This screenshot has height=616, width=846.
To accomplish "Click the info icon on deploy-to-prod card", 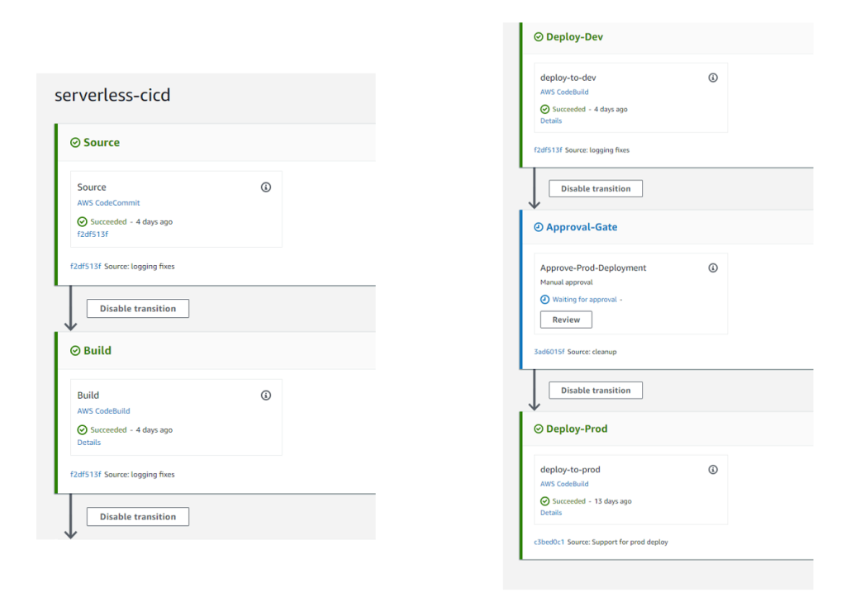I will (712, 469).
